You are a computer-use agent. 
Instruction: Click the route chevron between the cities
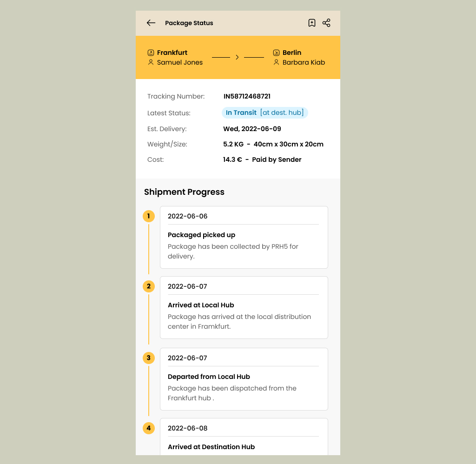(238, 57)
